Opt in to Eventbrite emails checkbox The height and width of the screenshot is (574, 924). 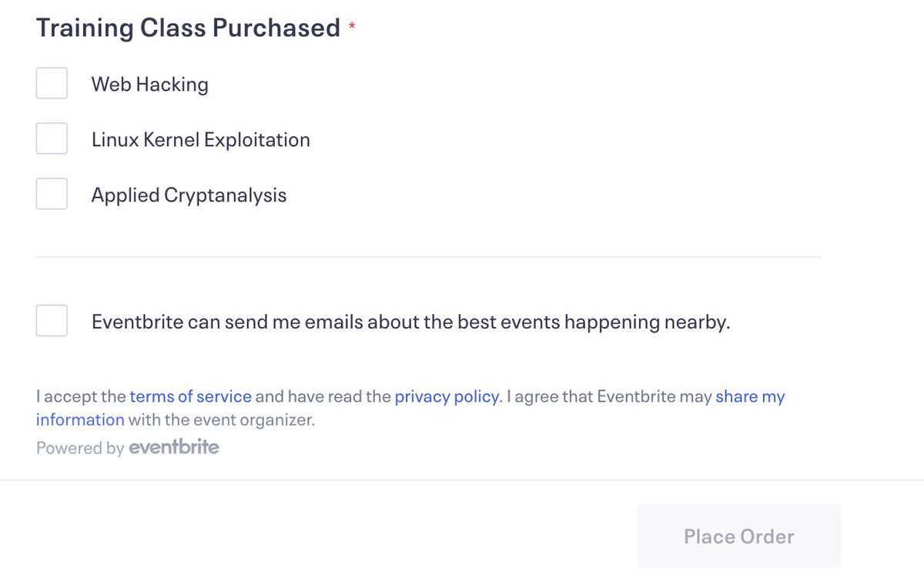[52, 321]
